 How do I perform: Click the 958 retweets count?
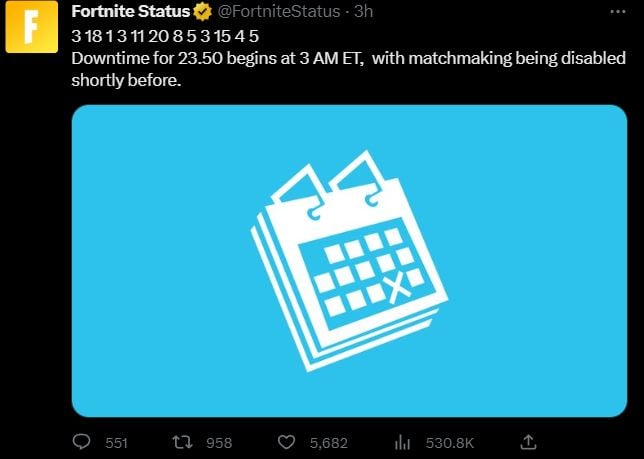(219, 443)
